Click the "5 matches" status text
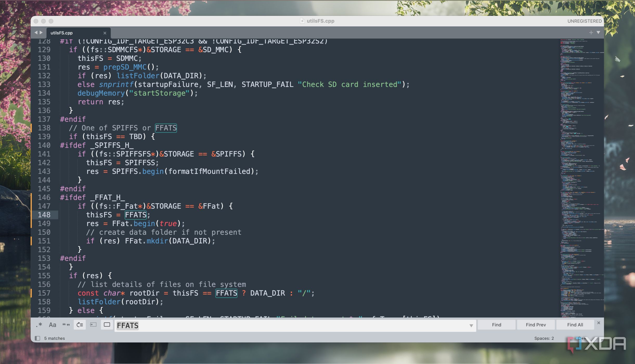Viewport: 635px width, 364px height. [54, 338]
